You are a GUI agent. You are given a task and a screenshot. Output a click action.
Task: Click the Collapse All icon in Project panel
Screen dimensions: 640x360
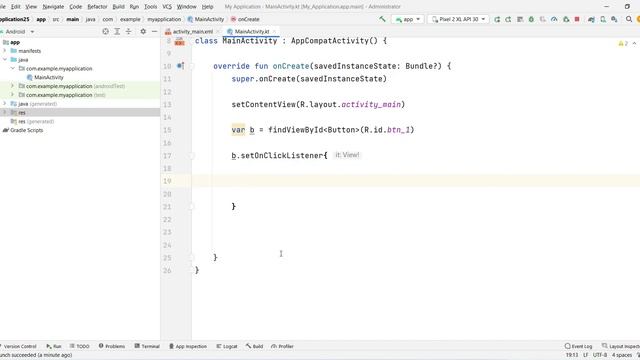point(129,31)
